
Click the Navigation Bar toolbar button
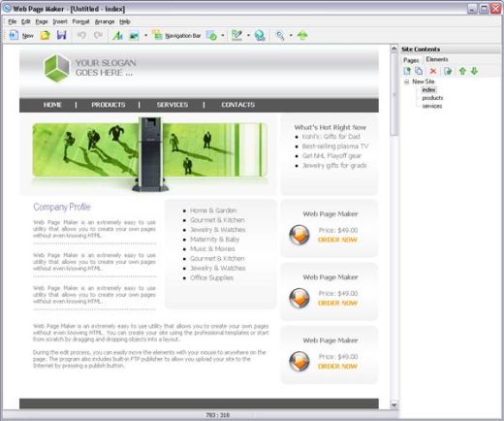click(176, 35)
